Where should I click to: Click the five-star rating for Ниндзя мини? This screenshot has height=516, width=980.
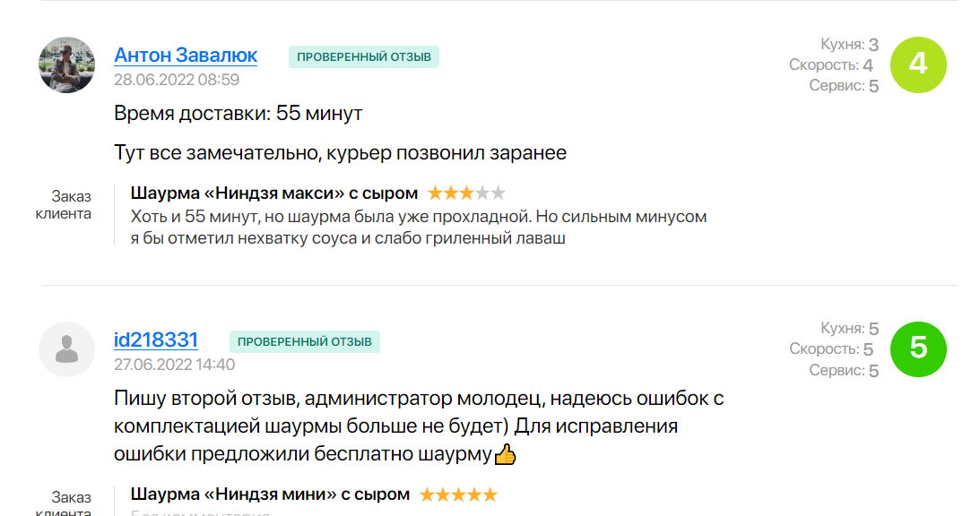pos(458,494)
